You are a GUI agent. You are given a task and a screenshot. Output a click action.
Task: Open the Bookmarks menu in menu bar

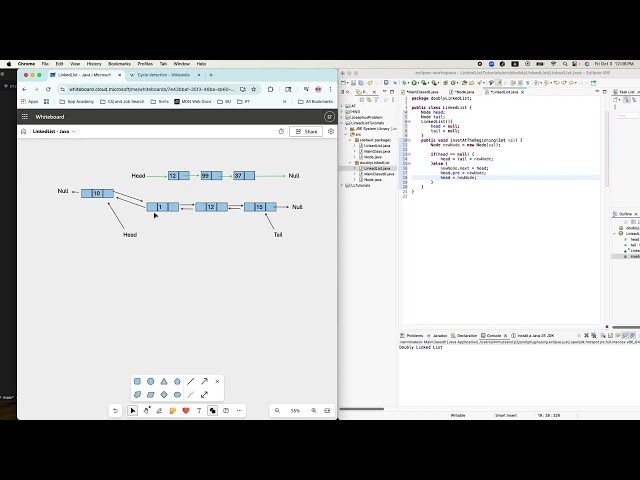(119, 64)
